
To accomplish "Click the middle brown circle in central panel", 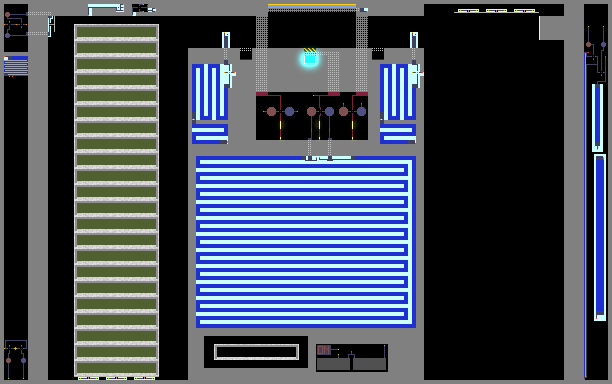I will pyautogui.click(x=311, y=112).
